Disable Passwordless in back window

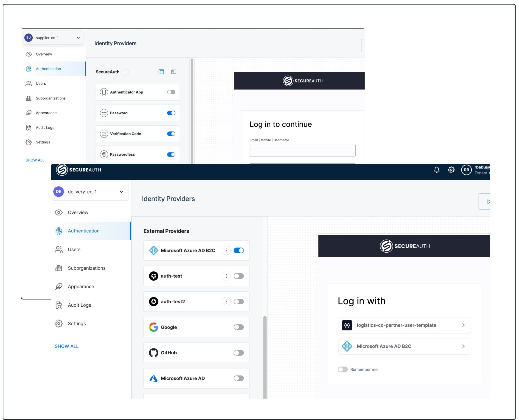(171, 155)
